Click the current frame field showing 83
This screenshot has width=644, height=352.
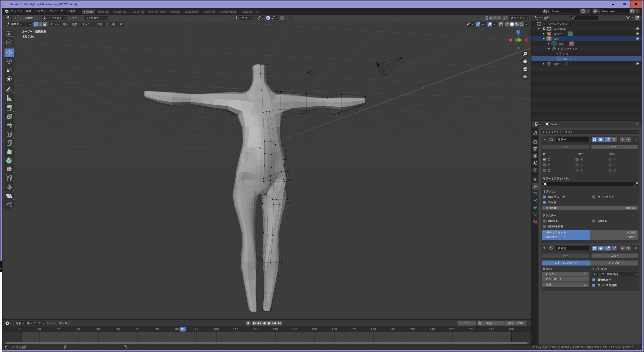click(466, 323)
